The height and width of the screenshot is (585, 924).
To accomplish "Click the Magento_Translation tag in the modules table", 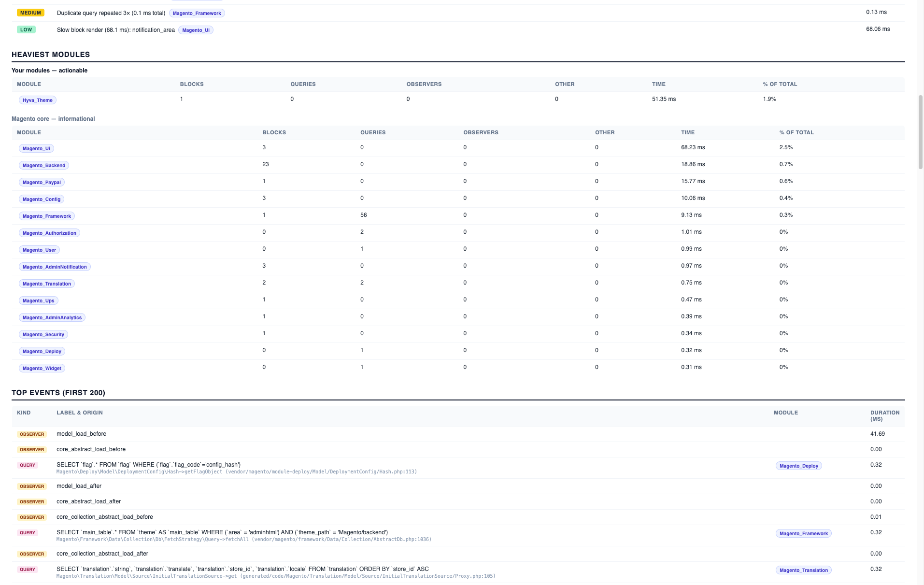I will point(47,284).
